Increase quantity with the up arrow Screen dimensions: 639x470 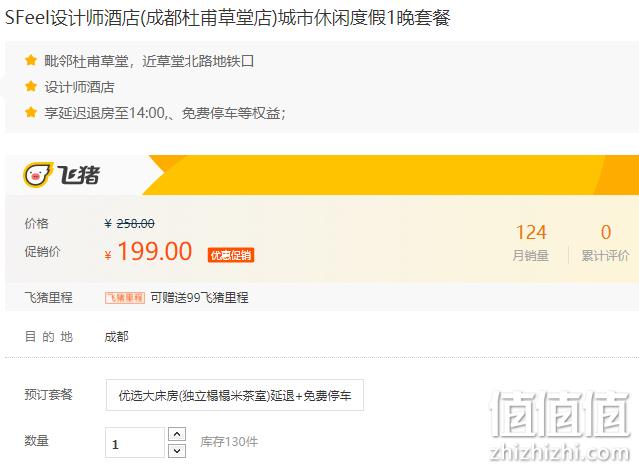[177, 434]
